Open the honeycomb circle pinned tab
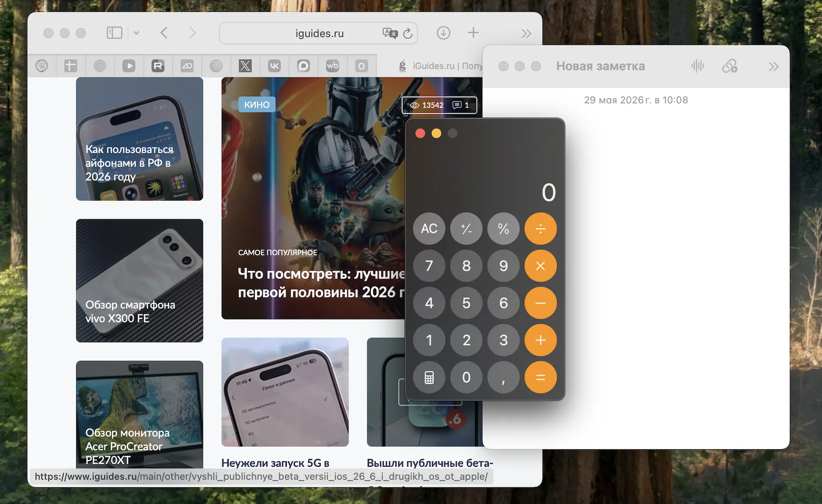Image resolution: width=822 pixels, height=504 pixels. [216, 66]
